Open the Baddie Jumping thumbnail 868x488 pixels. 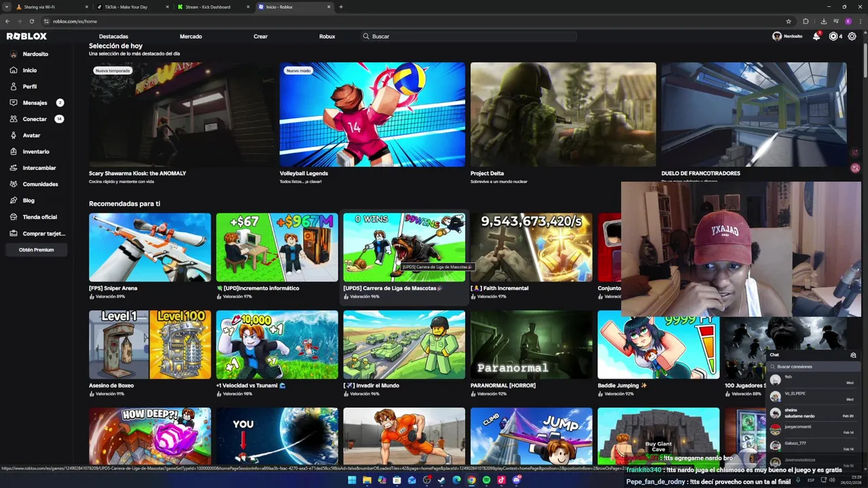click(658, 345)
